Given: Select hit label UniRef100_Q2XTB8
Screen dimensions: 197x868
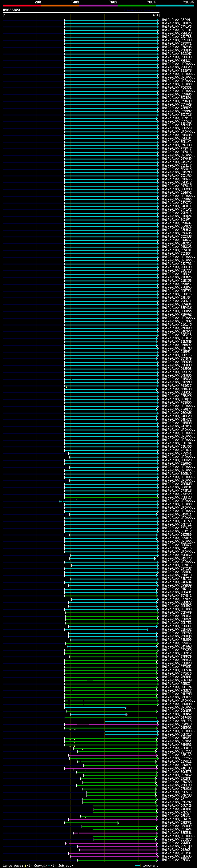Looking at the screenshot, I should [x=177, y=37].
